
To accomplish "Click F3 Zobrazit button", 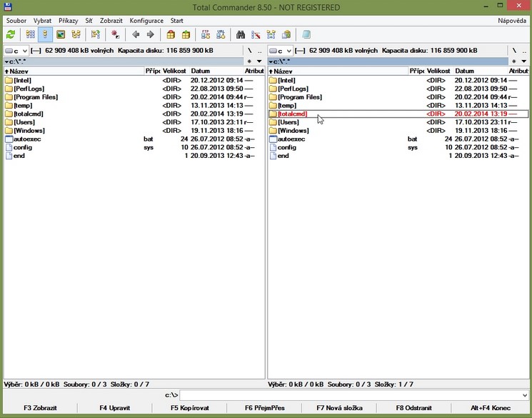I will [40, 408].
